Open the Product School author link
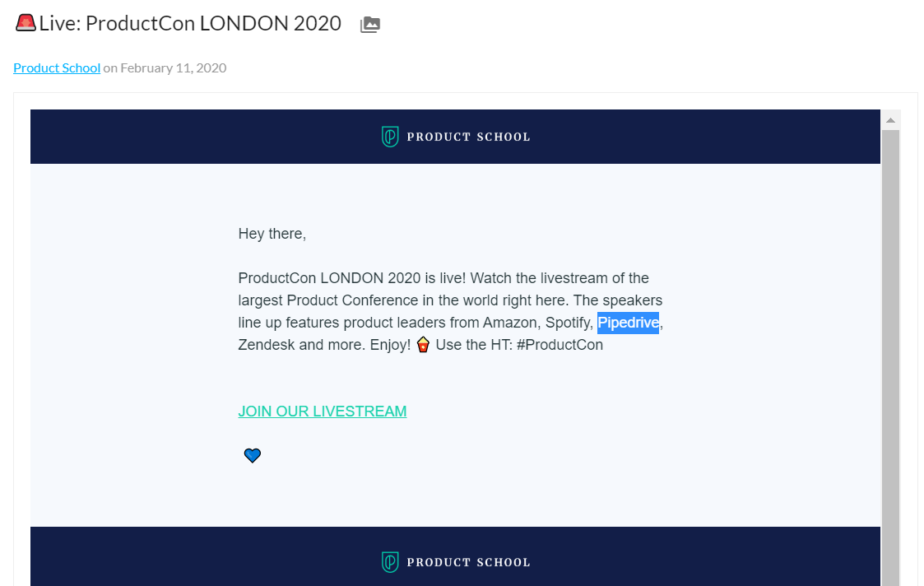 click(x=57, y=68)
